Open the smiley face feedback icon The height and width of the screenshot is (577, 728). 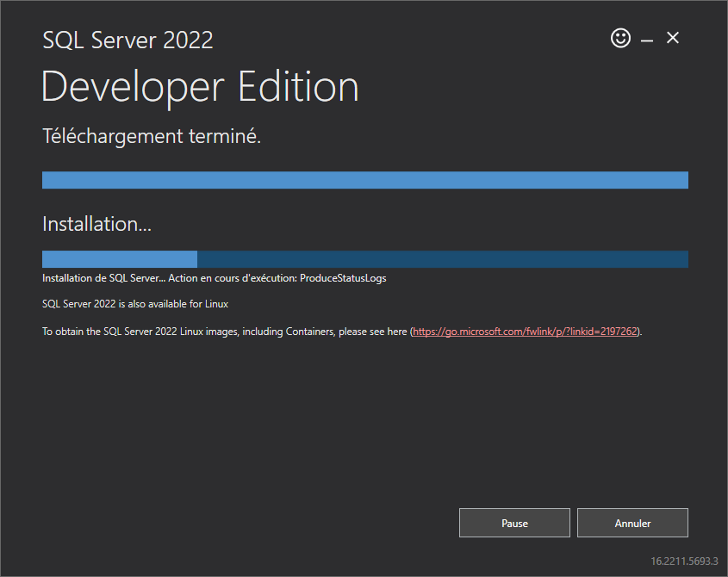click(x=620, y=38)
